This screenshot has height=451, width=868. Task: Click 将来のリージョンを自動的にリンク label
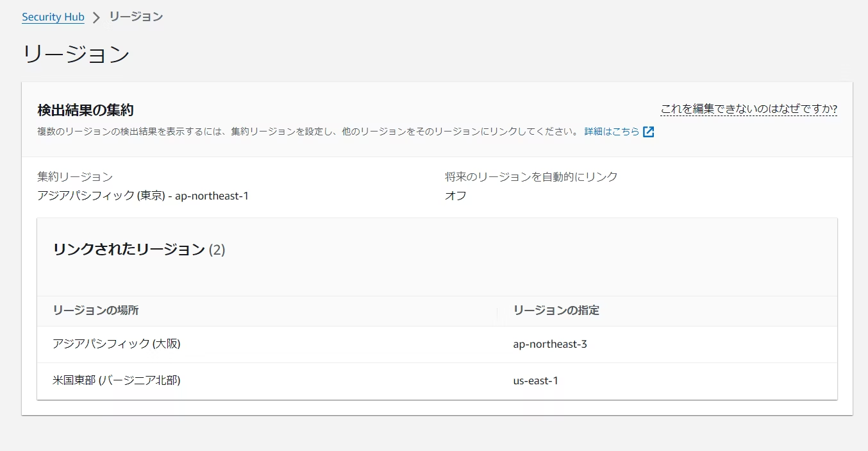(x=531, y=176)
